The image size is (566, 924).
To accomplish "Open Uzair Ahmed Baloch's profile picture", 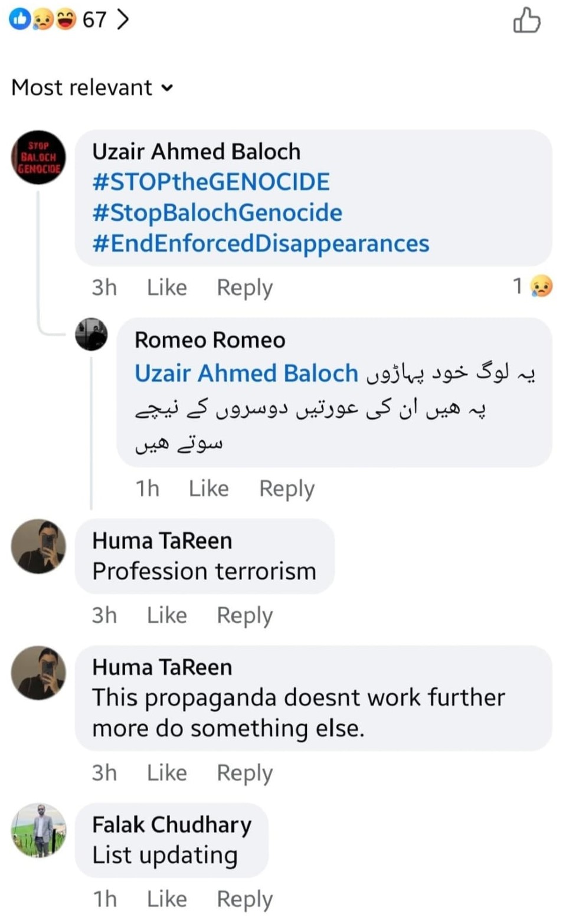I will tap(39, 158).
